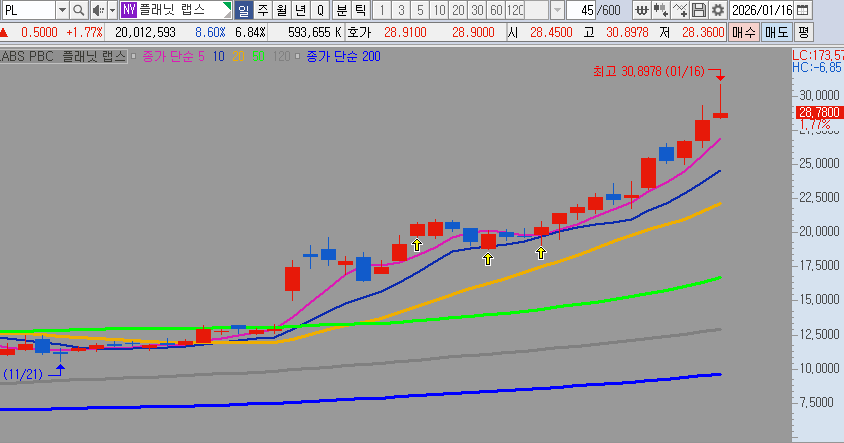
Task: Select monthly chart period 월
Action: coord(282,10)
